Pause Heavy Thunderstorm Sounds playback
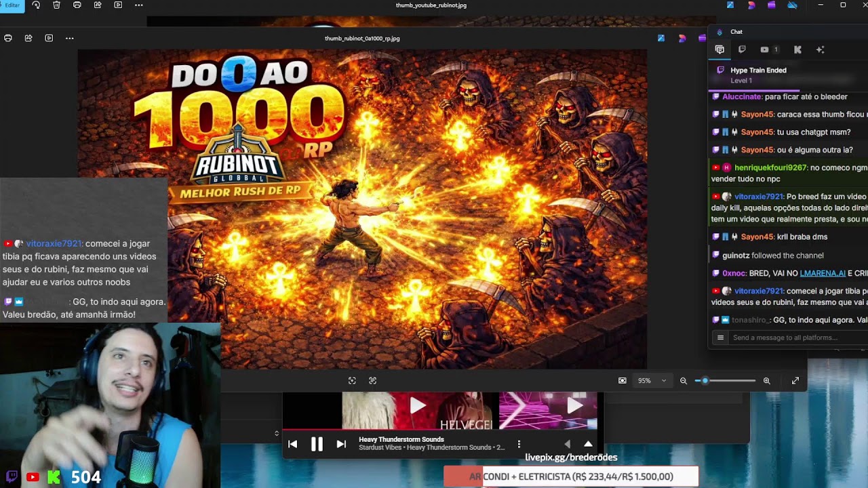Screen dimensions: 868x488 coord(317,445)
